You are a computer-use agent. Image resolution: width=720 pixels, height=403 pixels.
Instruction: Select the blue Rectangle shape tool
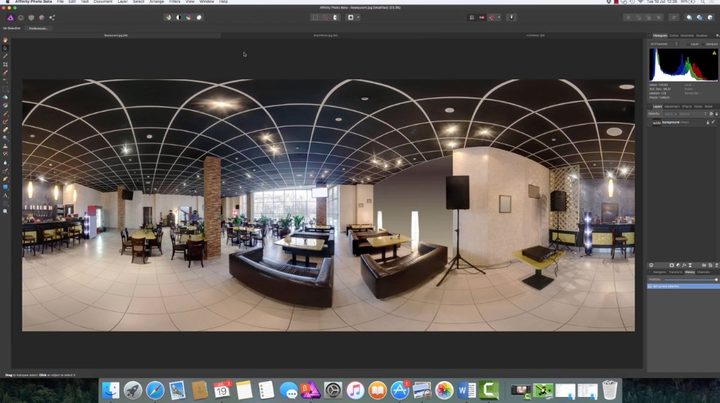[x=6, y=187]
